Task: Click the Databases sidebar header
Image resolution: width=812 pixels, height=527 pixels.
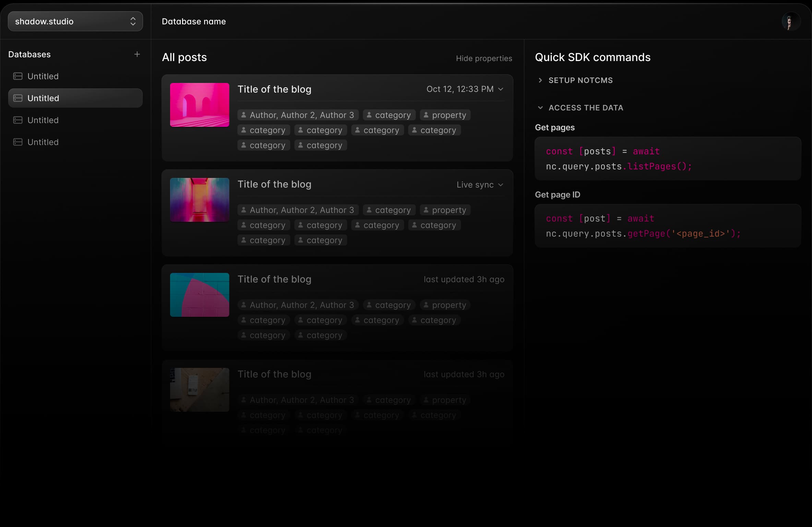Action: (x=29, y=54)
